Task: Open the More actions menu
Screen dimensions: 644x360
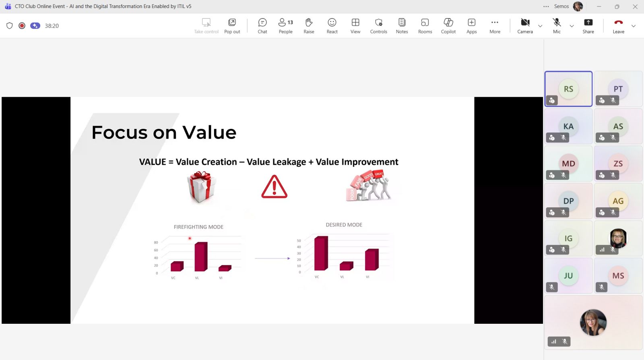Action: coord(495,26)
